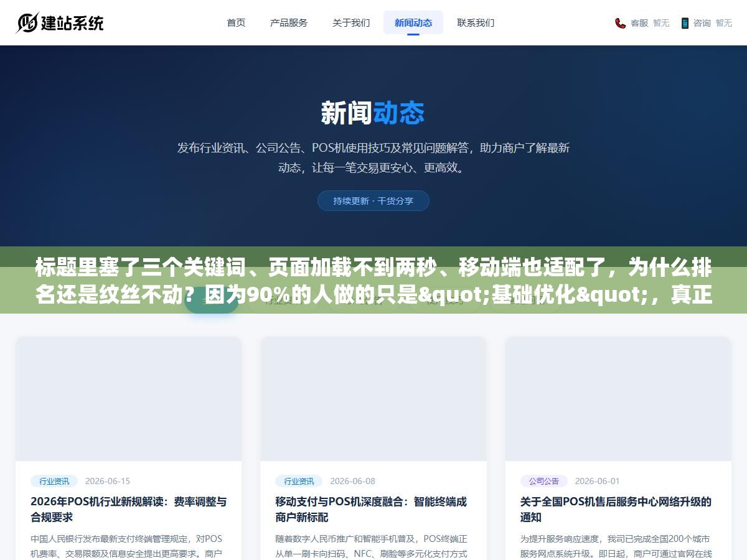The height and width of the screenshot is (560, 747).
Task: Click the red phone 客服 icon
Action: point(620,23)
